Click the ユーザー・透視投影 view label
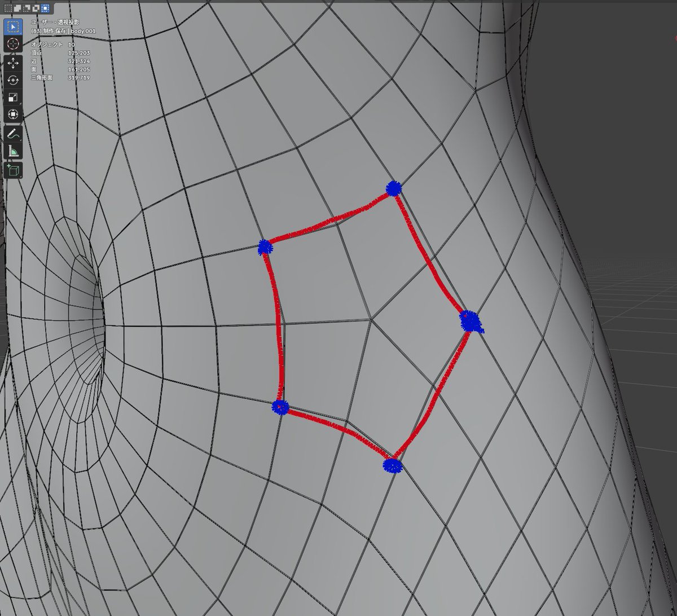The height and width of the screenshot is (616, 677). [x=55, y=22]
